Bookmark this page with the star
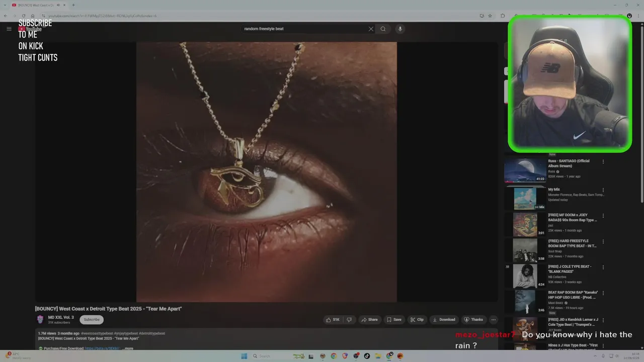Image resolution: width=644 pixels, height=362 pixels. tap(490, 16)
